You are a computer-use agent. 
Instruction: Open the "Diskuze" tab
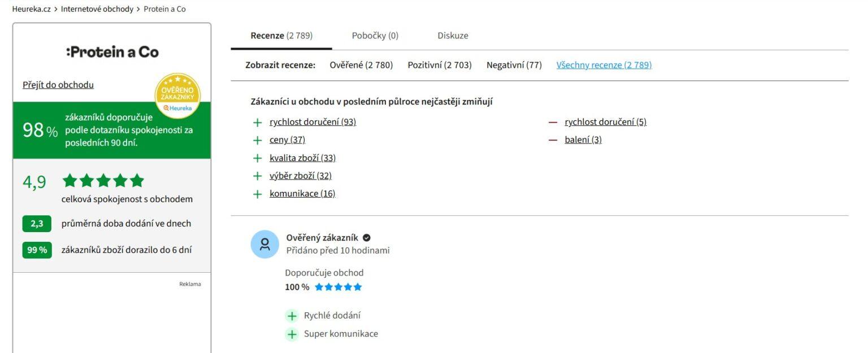click(x=452, y=35)
